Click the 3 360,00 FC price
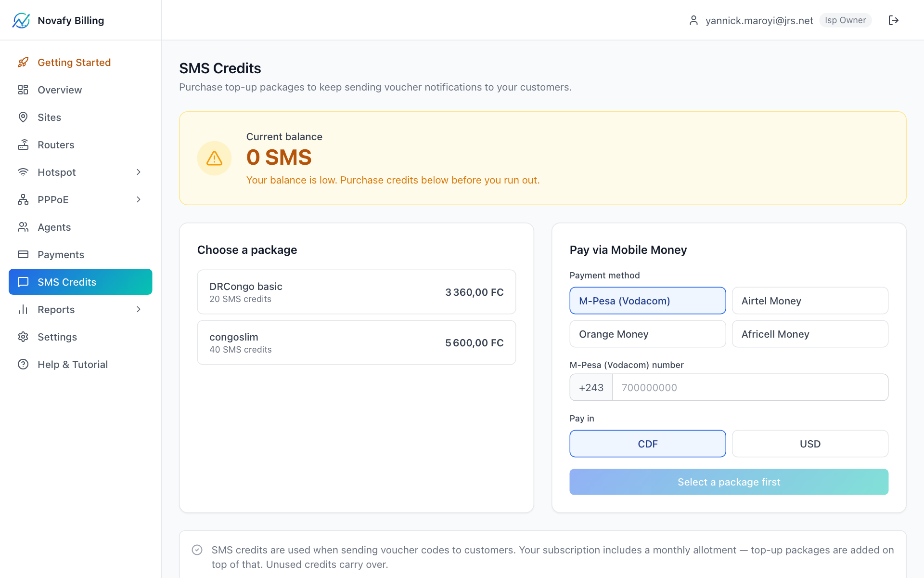The height and width of the screenshot is (578, 924). click(x=475, y=292)
